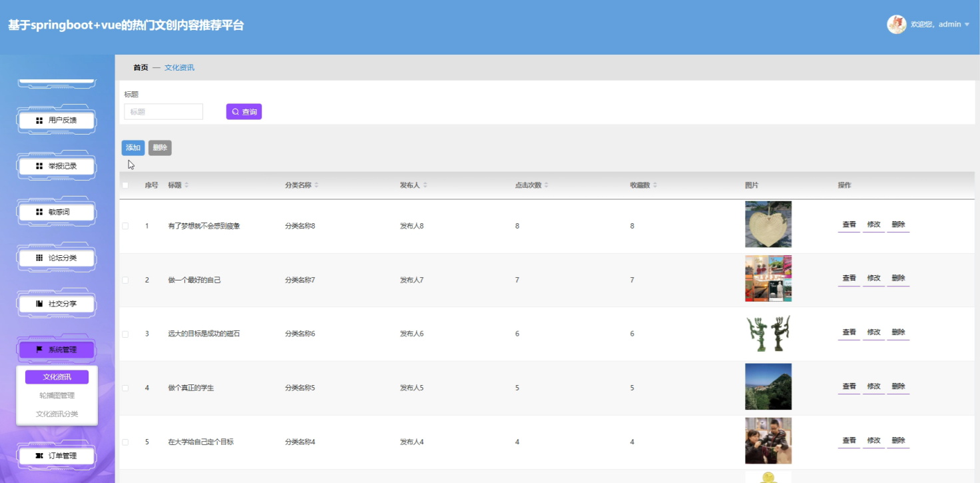Open 举报记录 sidebar menu
The height and width of the screenshot is (483, 980).
pos(57,166)
